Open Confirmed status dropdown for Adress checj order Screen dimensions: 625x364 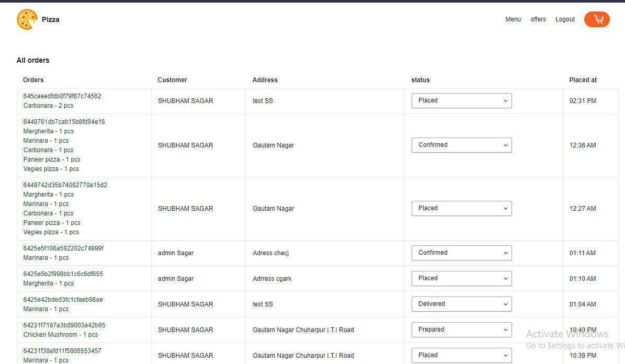pos(462,253)
